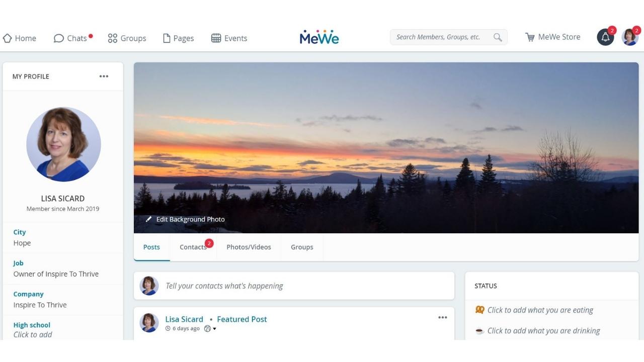This screenshot has height=362, width=644.
Task: Click the Featured Post label
Action: click(x=242, y=319)
